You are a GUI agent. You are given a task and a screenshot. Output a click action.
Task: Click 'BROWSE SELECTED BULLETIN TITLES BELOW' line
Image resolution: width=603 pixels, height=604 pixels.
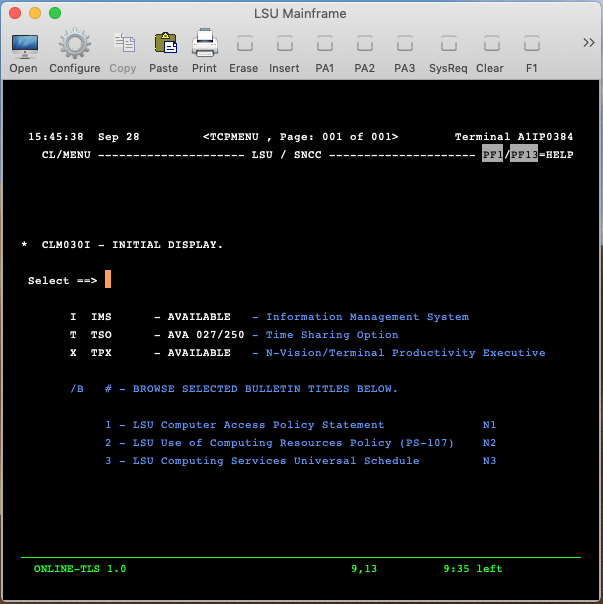point(234,389)
